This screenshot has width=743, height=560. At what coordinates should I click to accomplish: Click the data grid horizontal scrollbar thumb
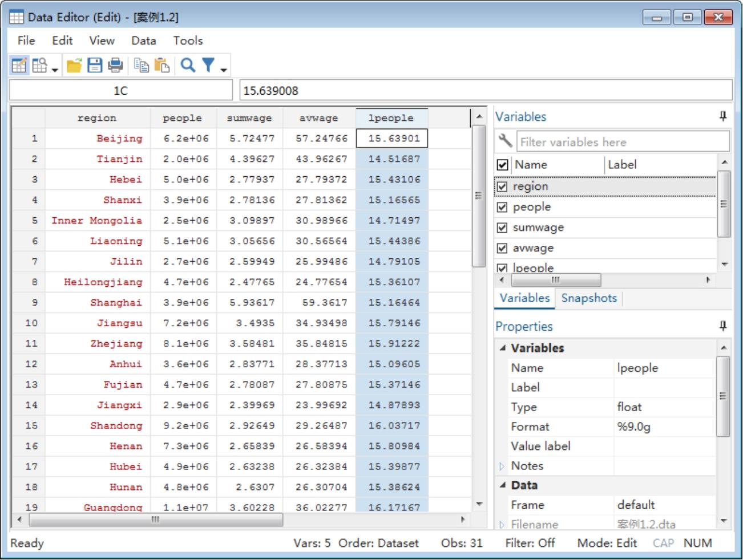[x=155, y=520]
